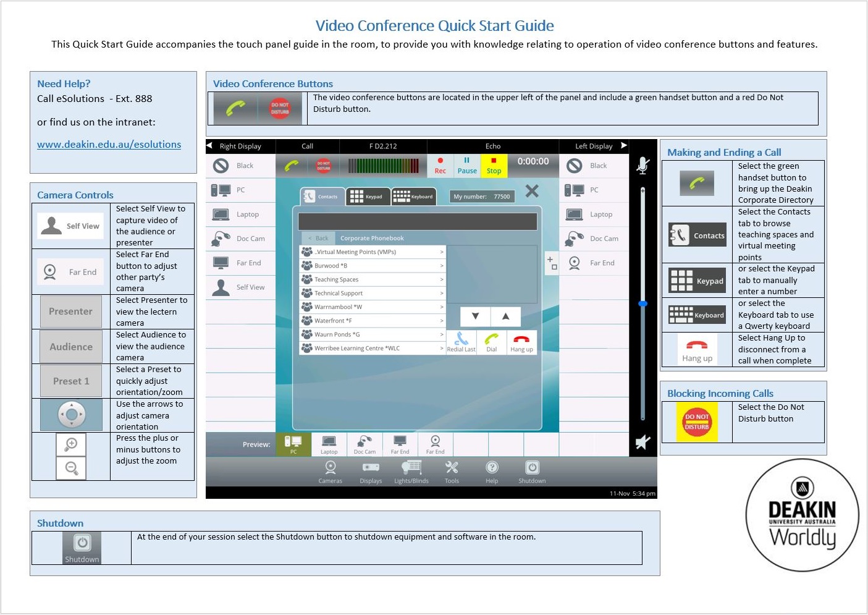Image resolution: width=868 pixels, height=615 pixels.
Task: Choose Far End under Right Display
Action: (240, 263)
